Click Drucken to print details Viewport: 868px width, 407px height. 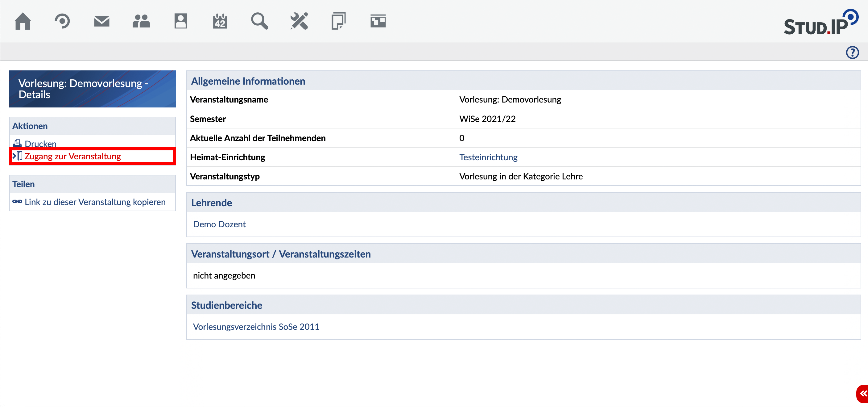40,144
